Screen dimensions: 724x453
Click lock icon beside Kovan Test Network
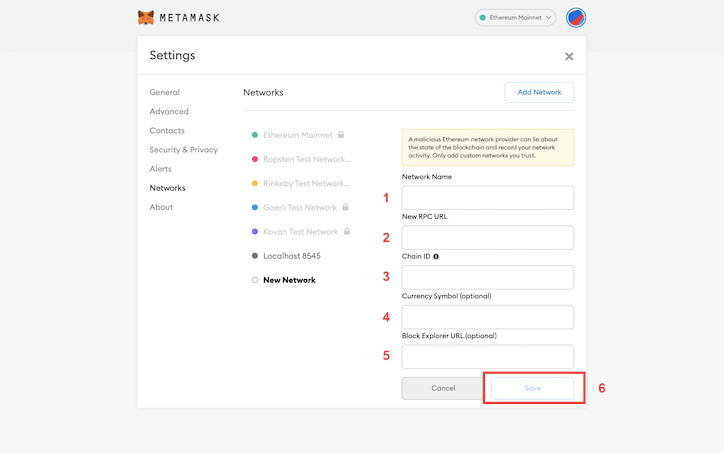[347, 231]
